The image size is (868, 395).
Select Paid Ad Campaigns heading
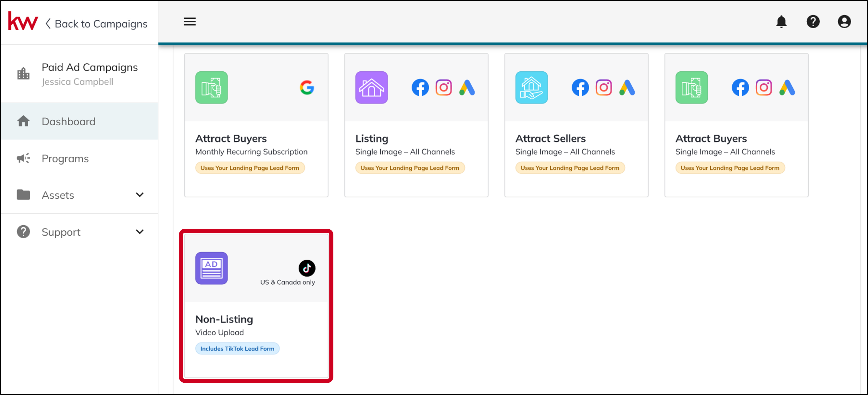(90, 67)
